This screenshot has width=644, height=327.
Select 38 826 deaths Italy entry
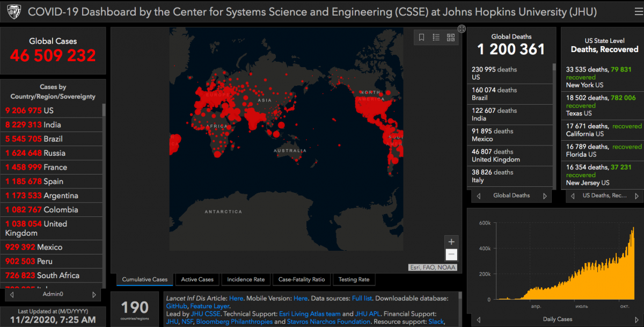point(510,176)
